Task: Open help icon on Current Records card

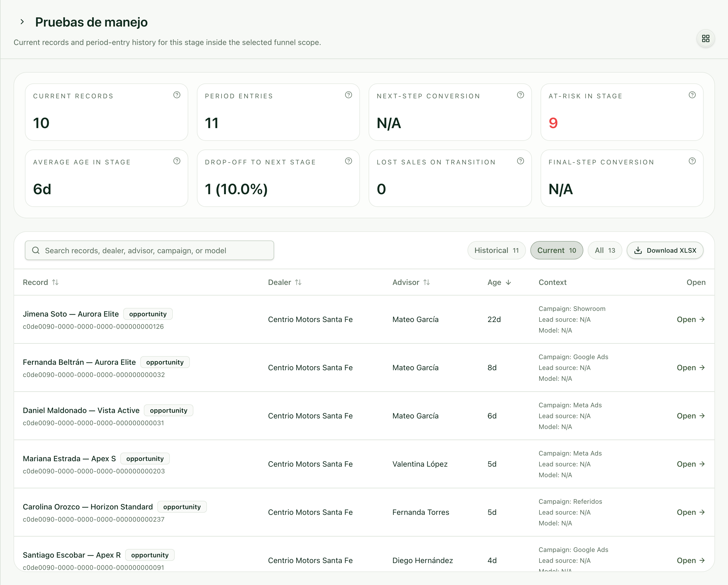Action: pos(177,95)
